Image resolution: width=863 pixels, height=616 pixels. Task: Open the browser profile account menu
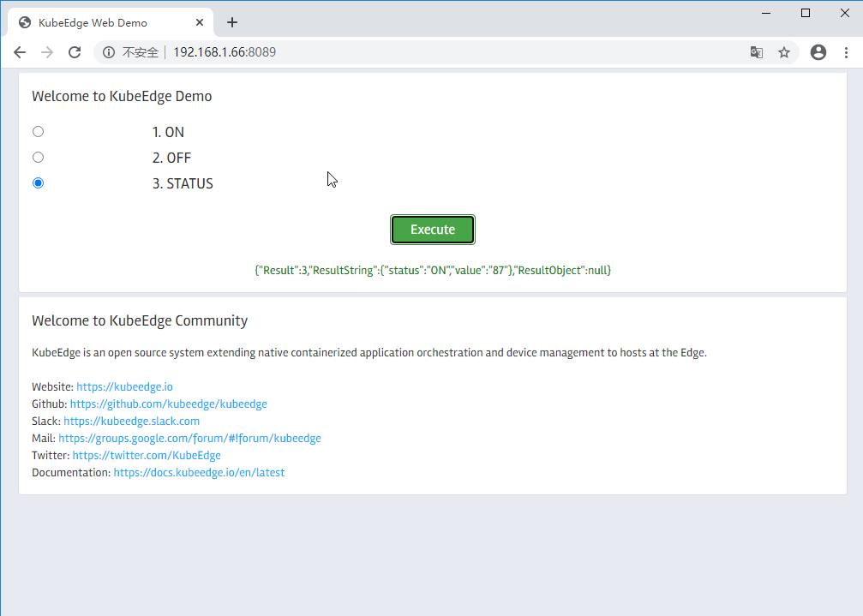point(818,52)
